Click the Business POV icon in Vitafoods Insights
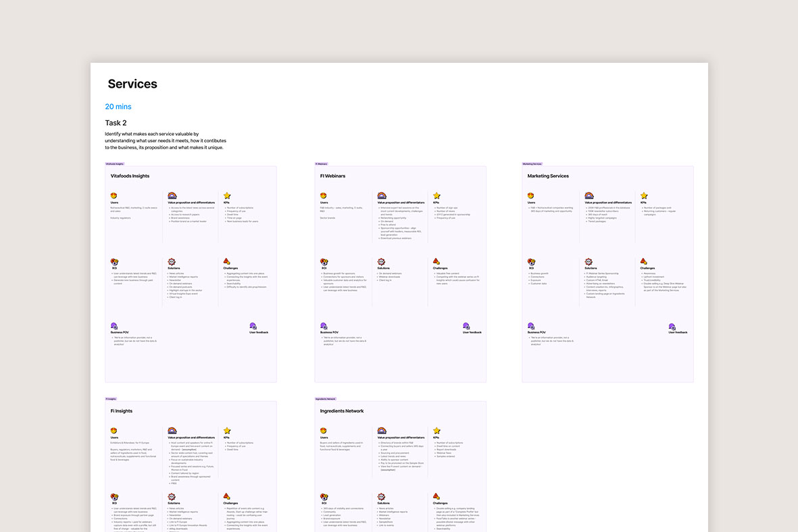 [x=114, y=326]
